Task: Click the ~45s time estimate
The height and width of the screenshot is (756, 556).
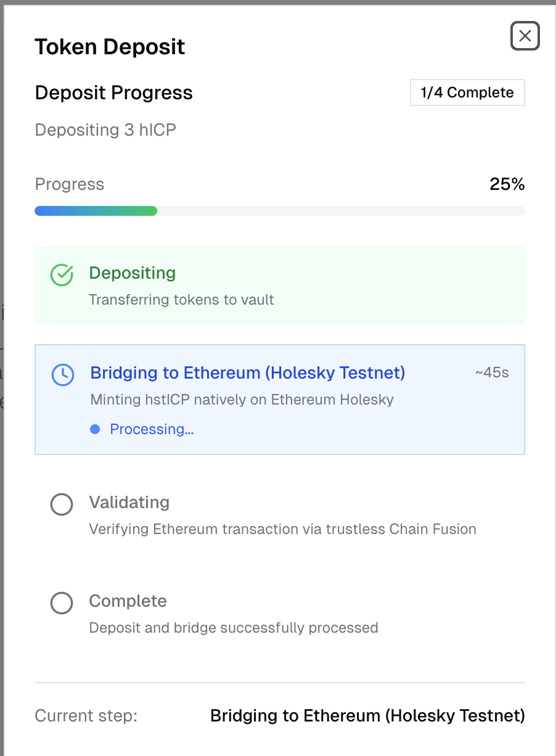Action: (x=491, y=372)
